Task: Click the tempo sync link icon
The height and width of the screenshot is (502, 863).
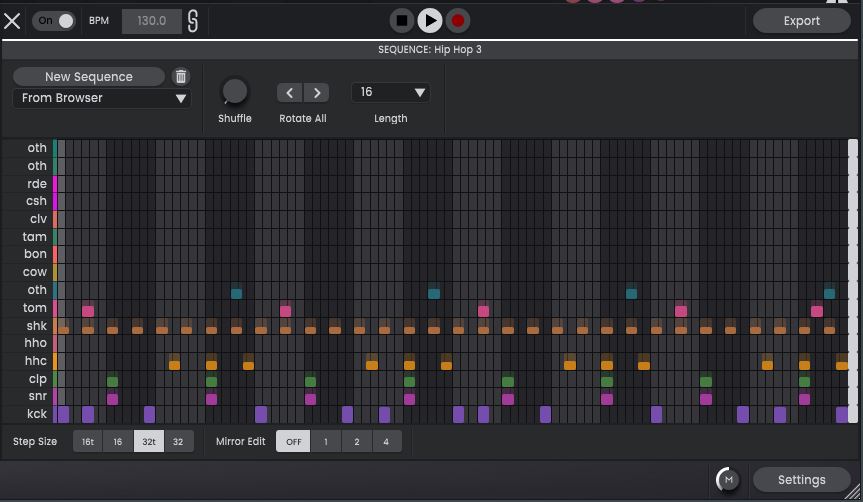Action: [x=193, y=21]
